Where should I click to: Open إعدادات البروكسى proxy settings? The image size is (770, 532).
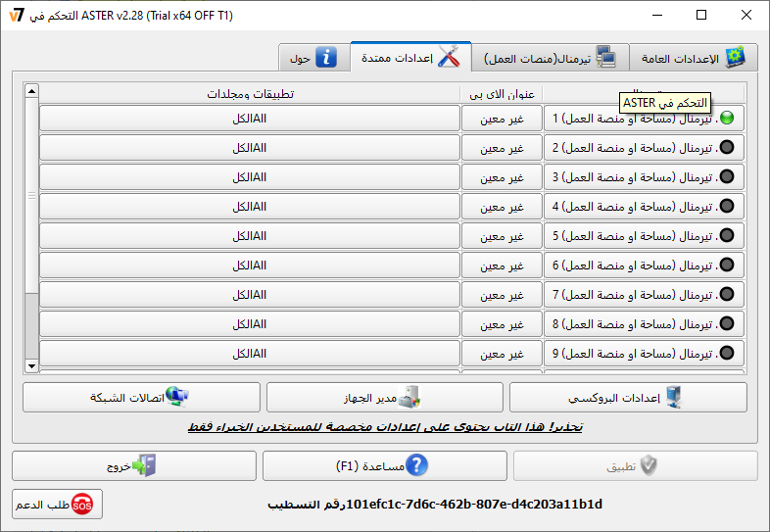pyautogui.click(x=628, y=398)
